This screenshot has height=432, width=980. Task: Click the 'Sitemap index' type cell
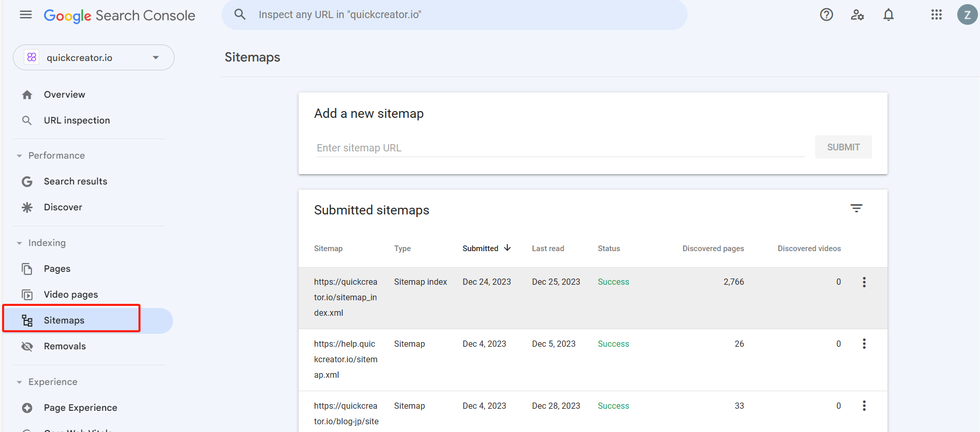pos(421,282)
